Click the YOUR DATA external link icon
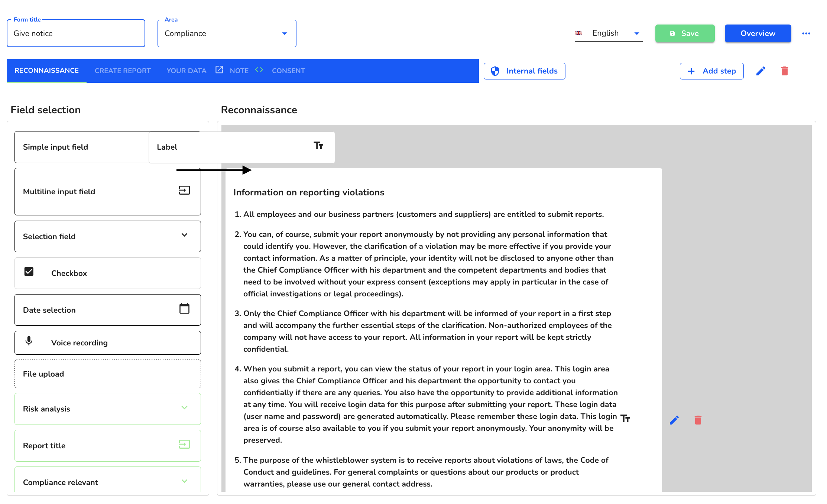Image resolution: width=827 pixels, height=504 pixels. click(219, 70)
